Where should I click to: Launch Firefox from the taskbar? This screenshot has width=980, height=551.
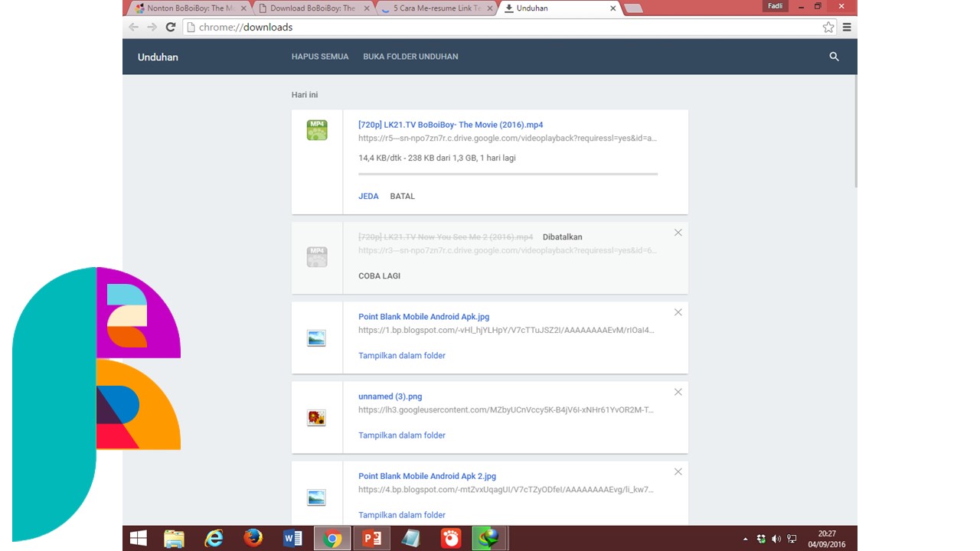pyautogui.click(x=253, y=539)
